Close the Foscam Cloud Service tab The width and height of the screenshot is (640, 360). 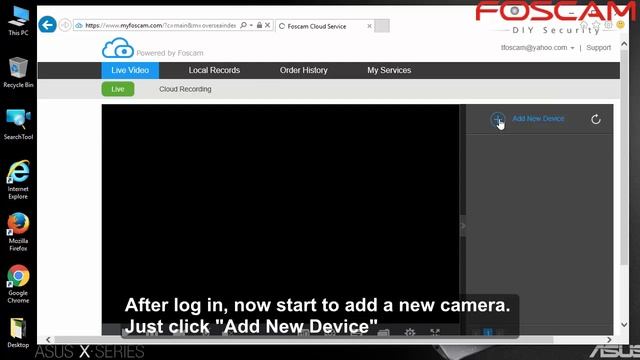point(369,26)
